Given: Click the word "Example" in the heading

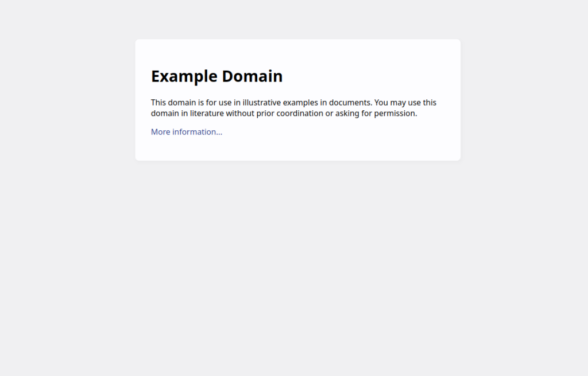Looking at the screenshot, I should click(x=184, y=76).
